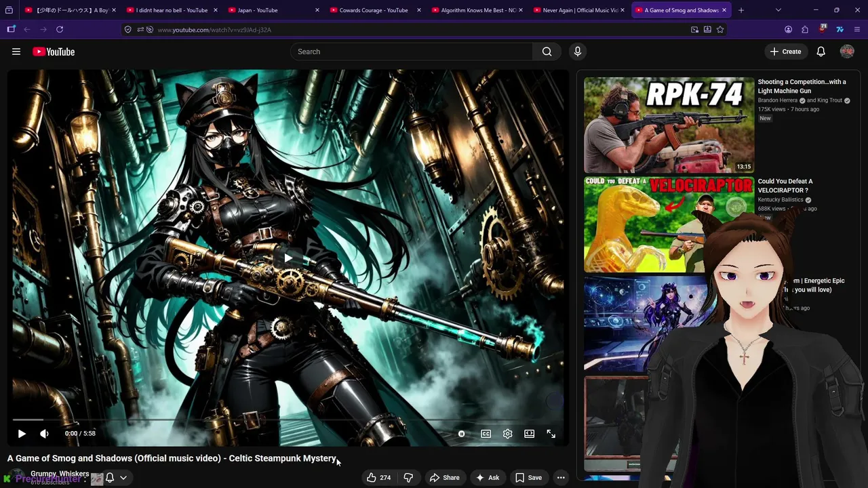Start voice search with the microphone icon
Screen dimensions: 868x488
click(x=578, y=52)
